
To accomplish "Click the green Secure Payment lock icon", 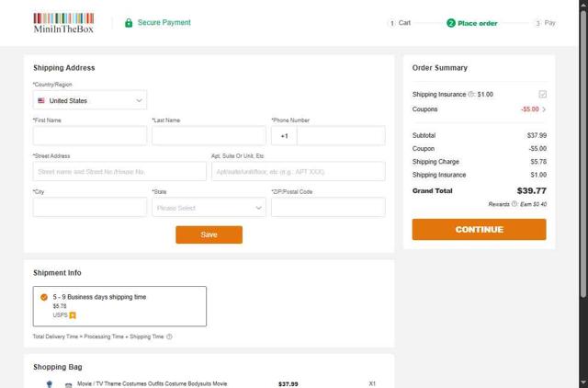I will click(129, 23).
